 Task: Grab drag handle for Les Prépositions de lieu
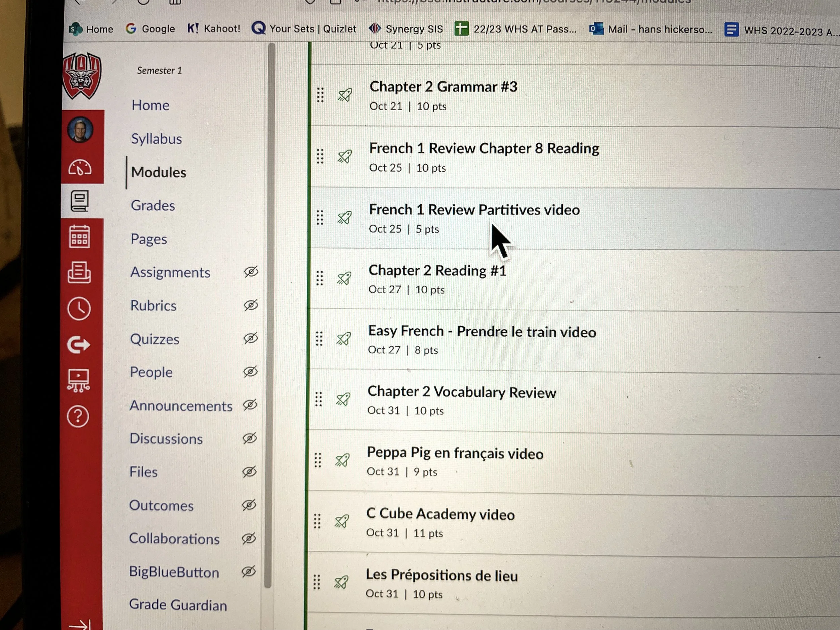317,582
